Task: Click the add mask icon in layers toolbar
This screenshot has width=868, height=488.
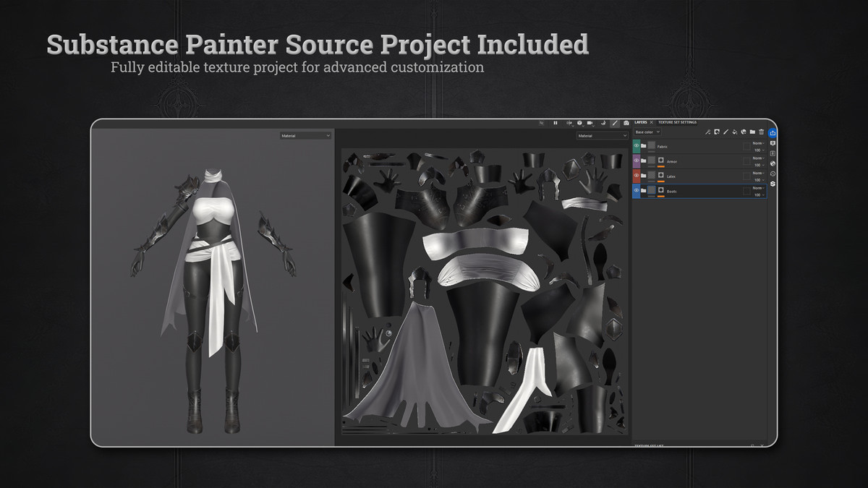Action: click(717, 132)
